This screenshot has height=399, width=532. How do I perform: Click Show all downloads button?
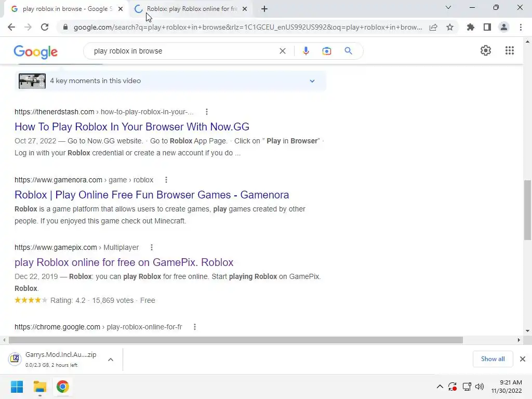pyautogui.click(x=493, y=359)
